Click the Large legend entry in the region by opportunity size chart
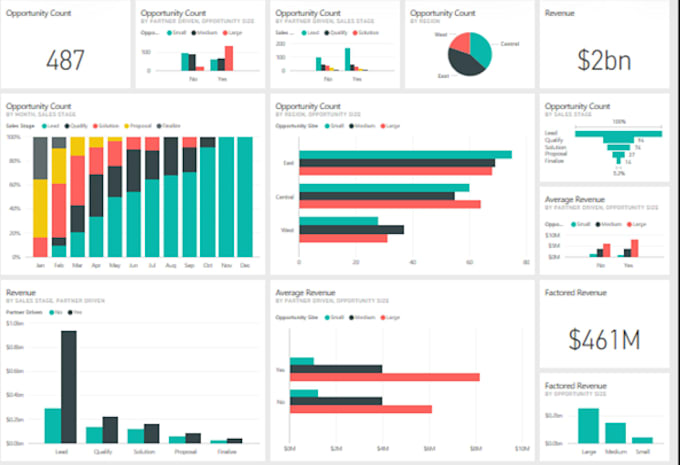The image size is (680, 465). pyautogui.click(x=390, y=126)
